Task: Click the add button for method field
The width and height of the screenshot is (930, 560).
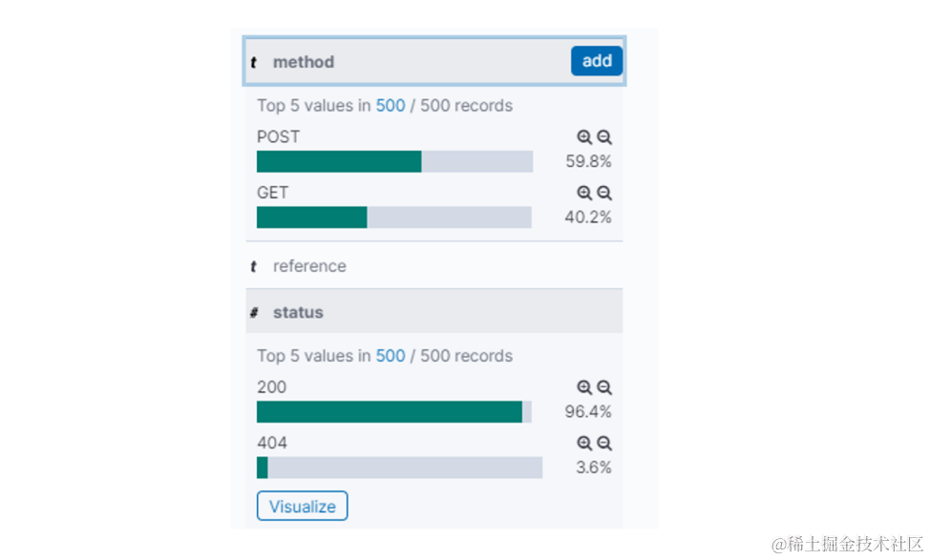Action: coord(597,61)
